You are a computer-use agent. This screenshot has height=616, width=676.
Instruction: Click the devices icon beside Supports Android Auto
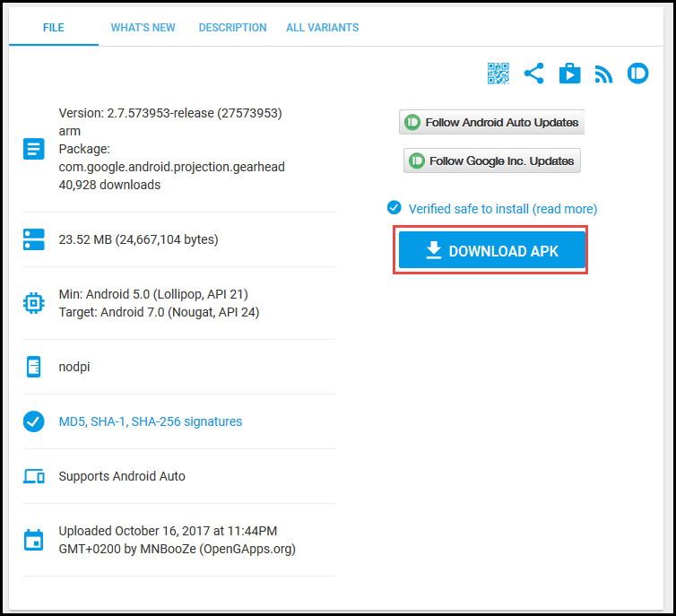pos(34,476)
